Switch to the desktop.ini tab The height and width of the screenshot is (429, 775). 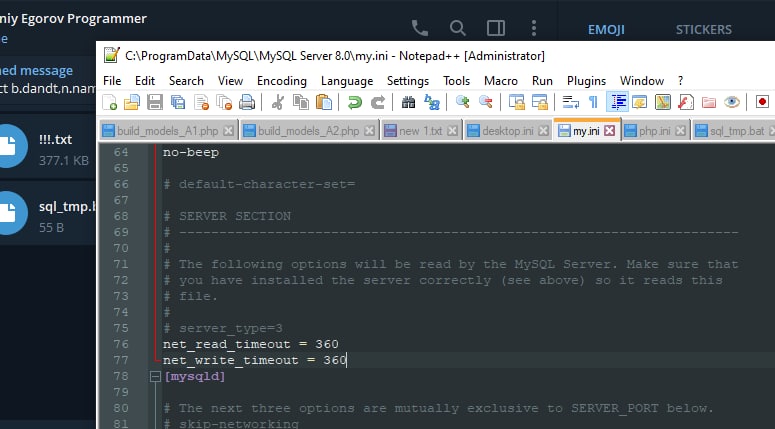pyautogui.click(x=508, y=131)
